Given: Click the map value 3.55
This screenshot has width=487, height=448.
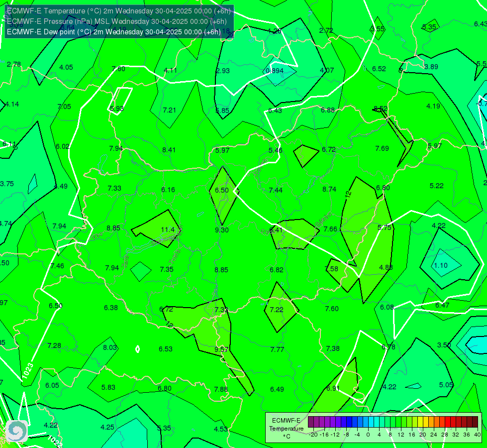Looking at the screenshot, I should point(378,29).
